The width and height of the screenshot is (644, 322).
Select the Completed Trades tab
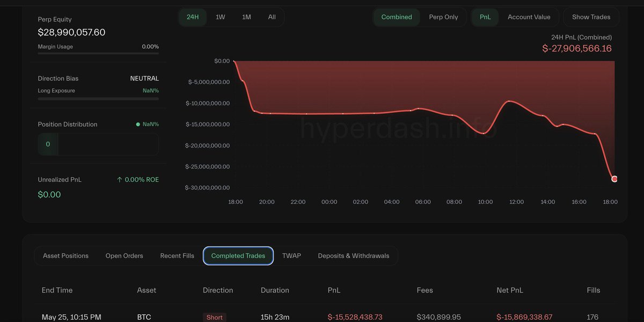(238, 256)
